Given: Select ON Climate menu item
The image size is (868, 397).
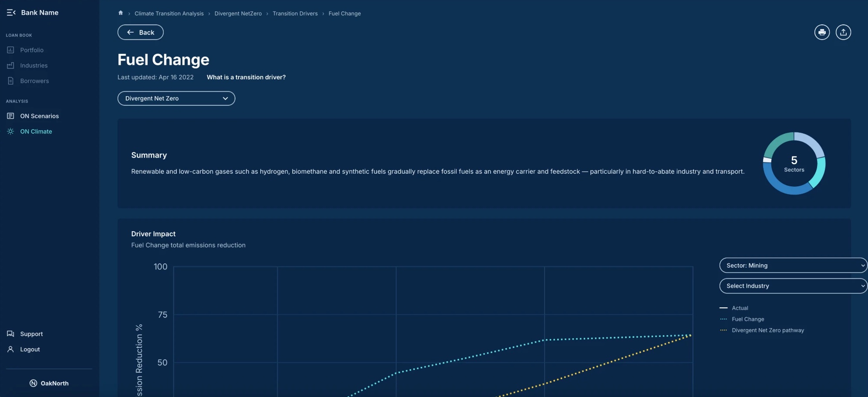Looking at the screenshot, I should click(36, 131).
